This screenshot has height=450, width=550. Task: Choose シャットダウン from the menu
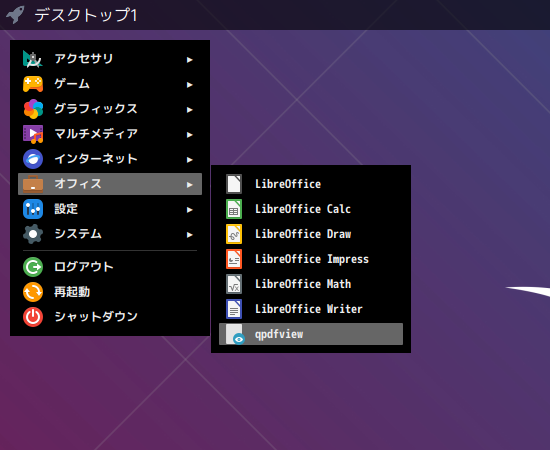[x=110, y=317]
